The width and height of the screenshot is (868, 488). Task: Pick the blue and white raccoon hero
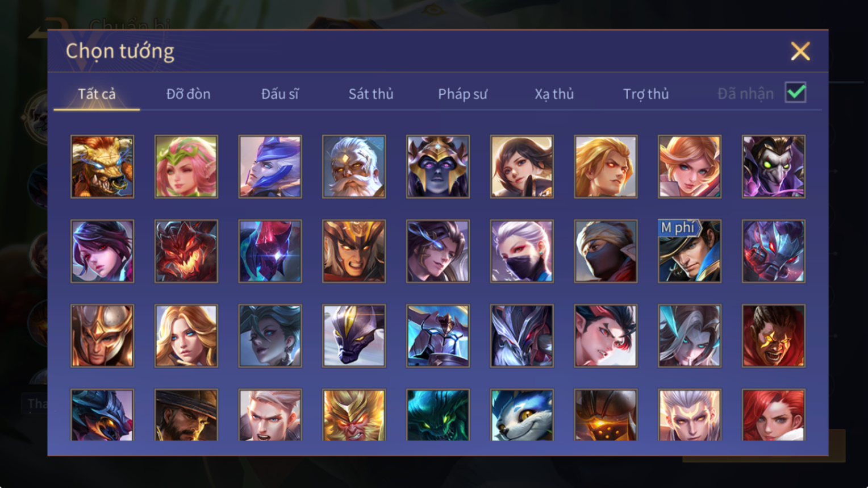click(x=521, y=415)
